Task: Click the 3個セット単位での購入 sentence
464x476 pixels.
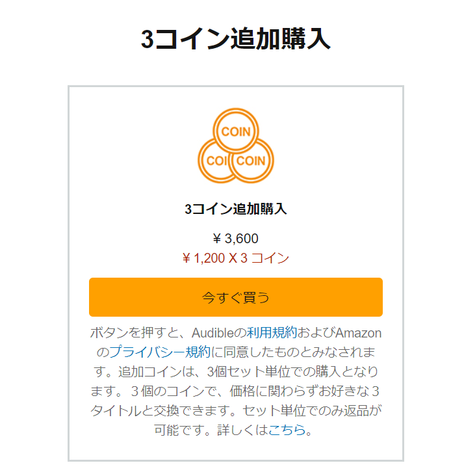Action: tap(274, 371)
